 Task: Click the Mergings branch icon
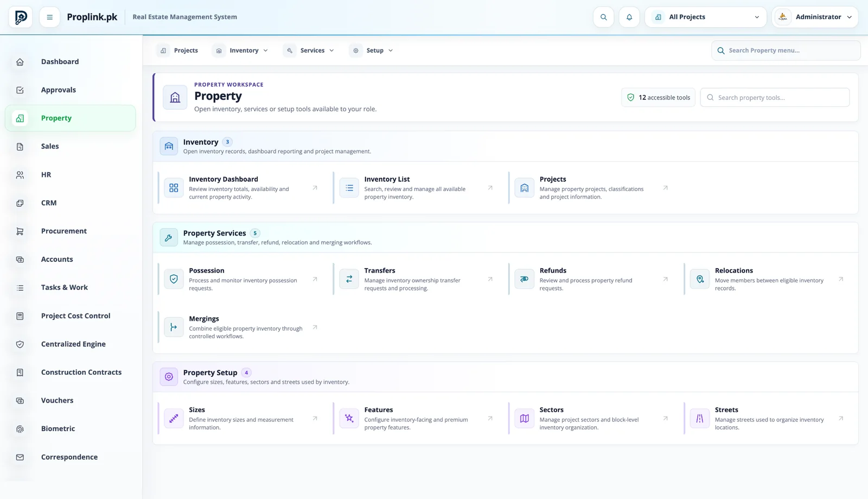pyautogui.click(x=174, y=327)
